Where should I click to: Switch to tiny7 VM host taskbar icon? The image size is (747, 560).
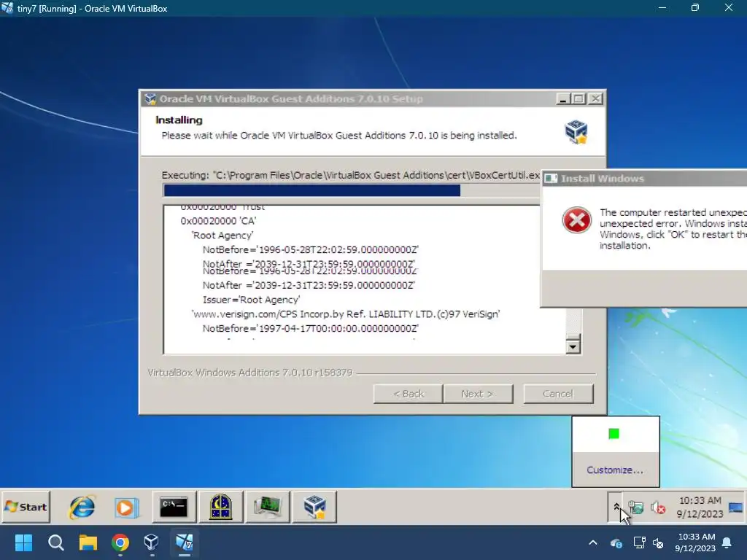185,542
